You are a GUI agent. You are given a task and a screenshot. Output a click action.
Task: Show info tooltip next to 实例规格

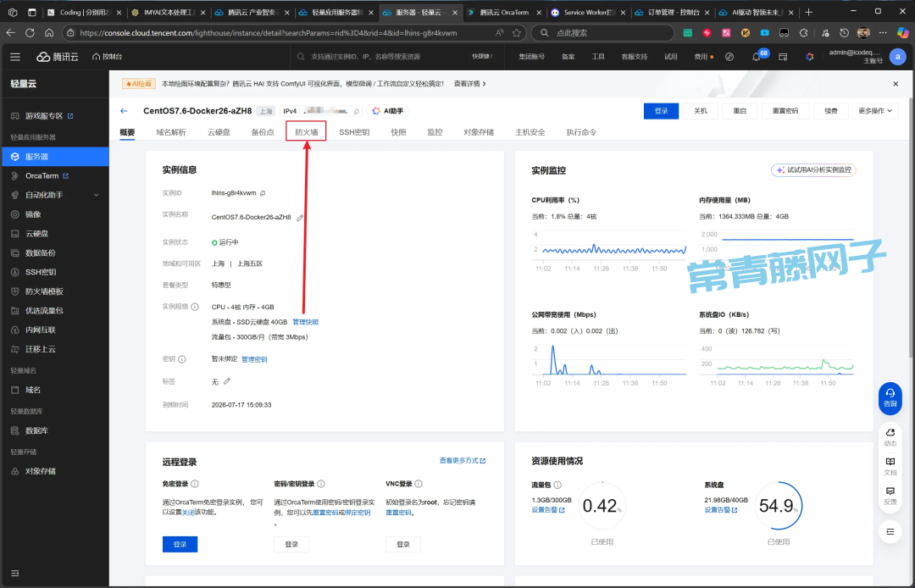point(195,307)
